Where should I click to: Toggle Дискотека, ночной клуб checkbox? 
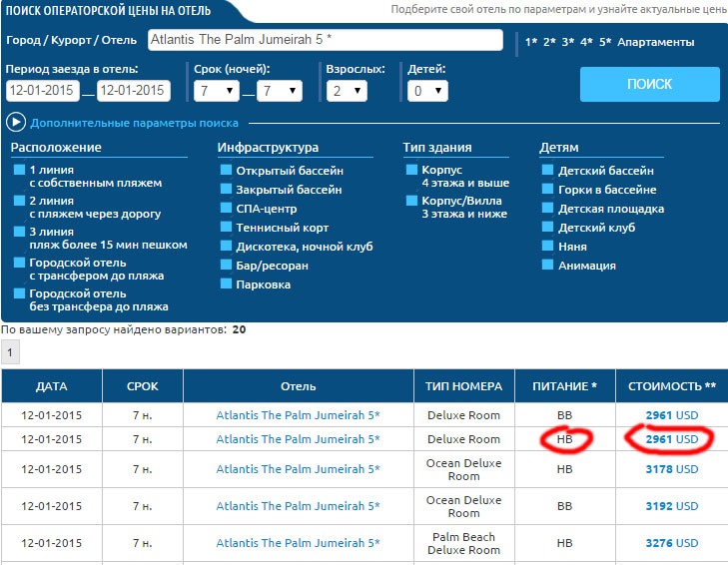[x=226, y=246]
